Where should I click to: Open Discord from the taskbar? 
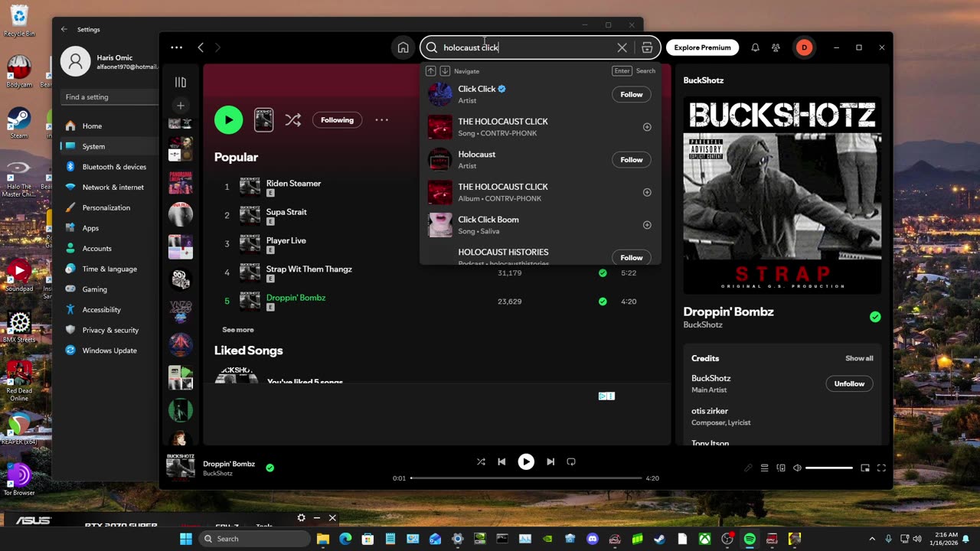click(x=592, y=539)
